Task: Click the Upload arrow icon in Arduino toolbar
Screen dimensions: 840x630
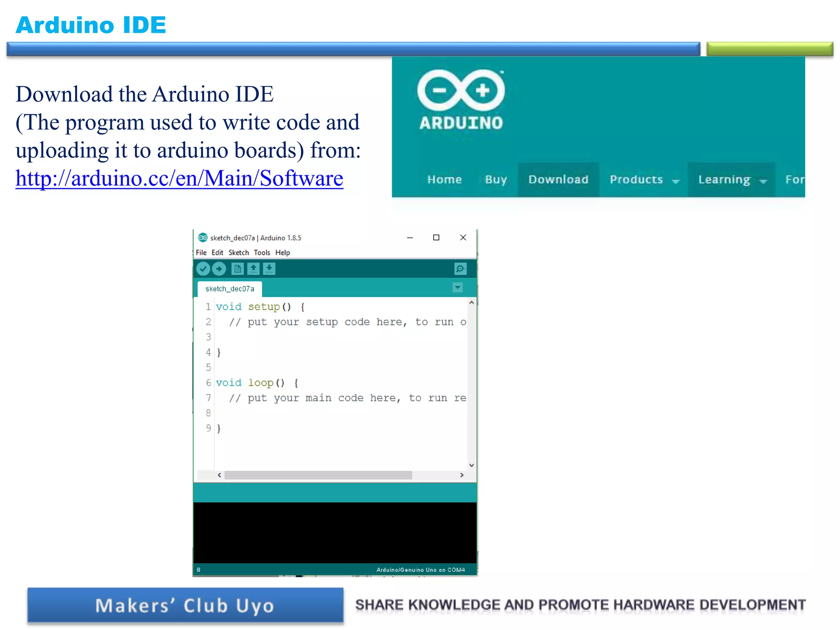Action: coord(219,269)
